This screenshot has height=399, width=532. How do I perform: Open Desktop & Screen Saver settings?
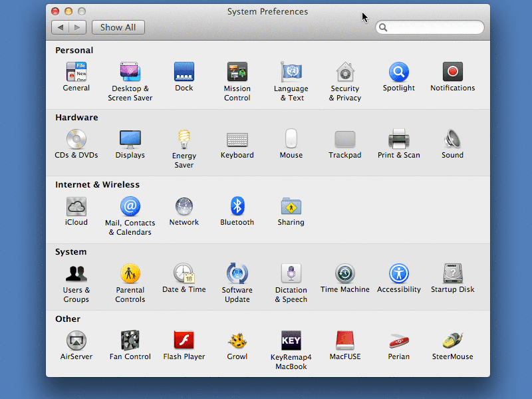pos(130,72)
